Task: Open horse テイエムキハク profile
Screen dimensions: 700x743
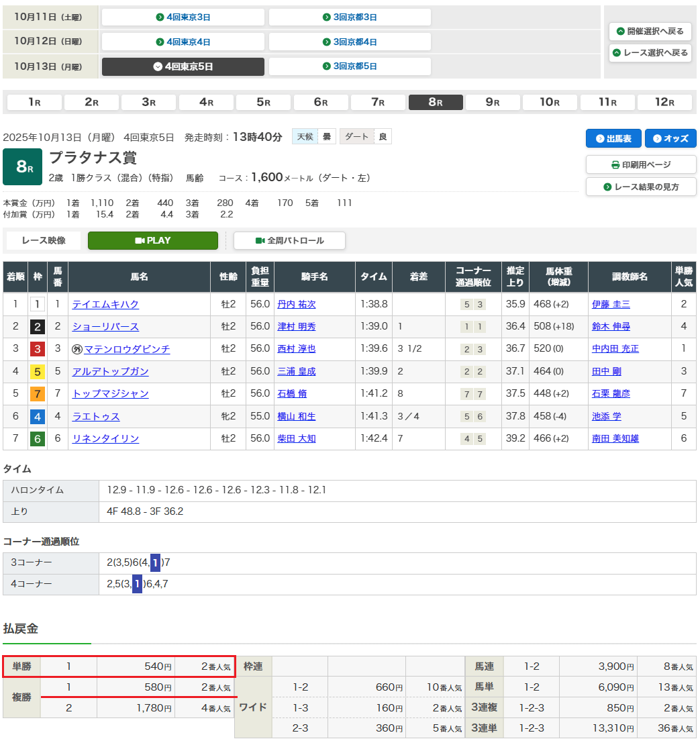Action: [105, 304]
